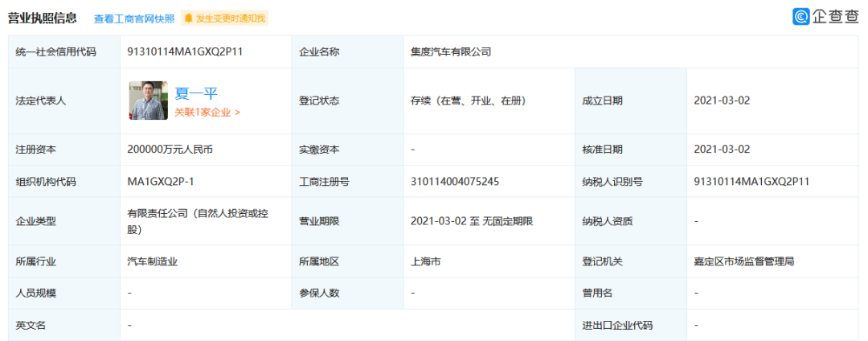Open legal representative 夏一平 profile link
The height and width of the screenshot is (341, 868).
click(197, 93)
